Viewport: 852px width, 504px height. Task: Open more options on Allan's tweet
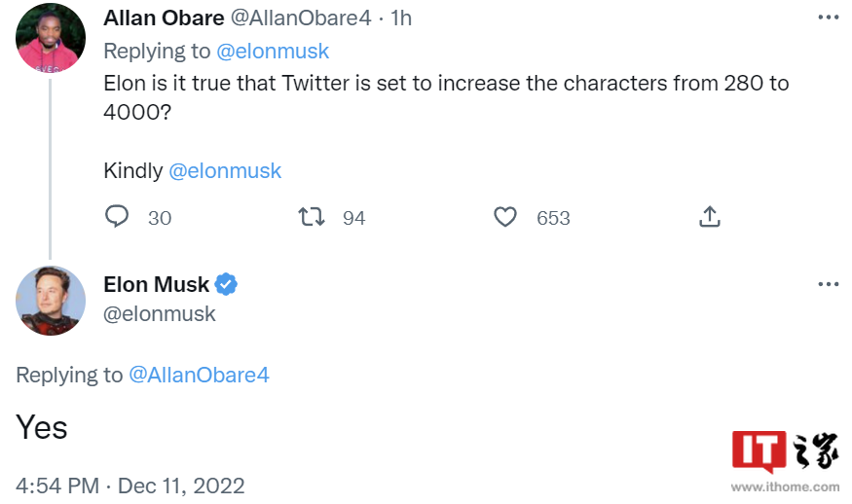click(828, 18)
